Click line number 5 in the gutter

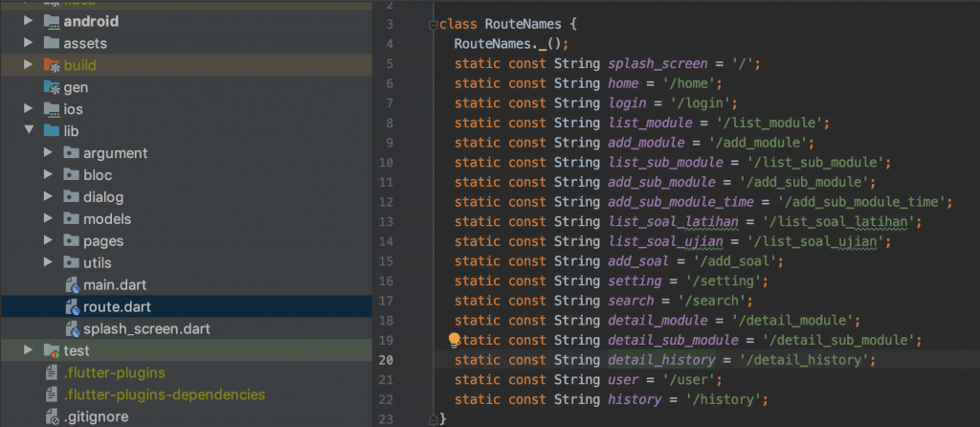point(390,64)
